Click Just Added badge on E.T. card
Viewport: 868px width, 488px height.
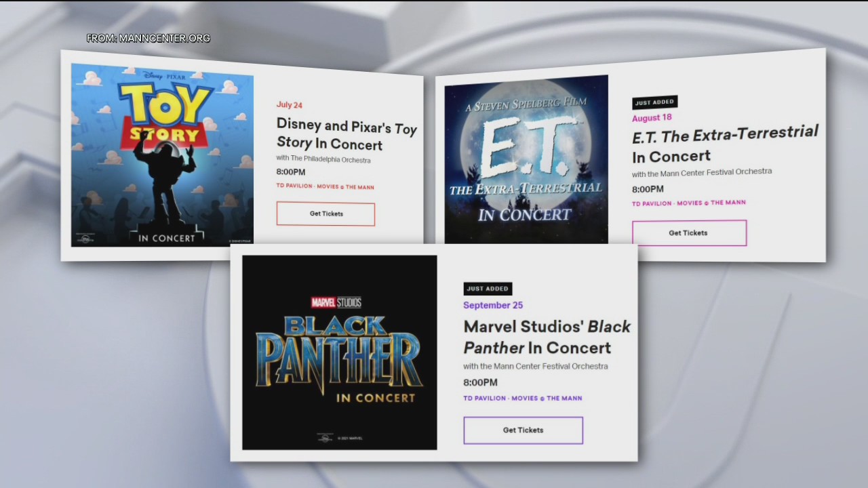654,102
